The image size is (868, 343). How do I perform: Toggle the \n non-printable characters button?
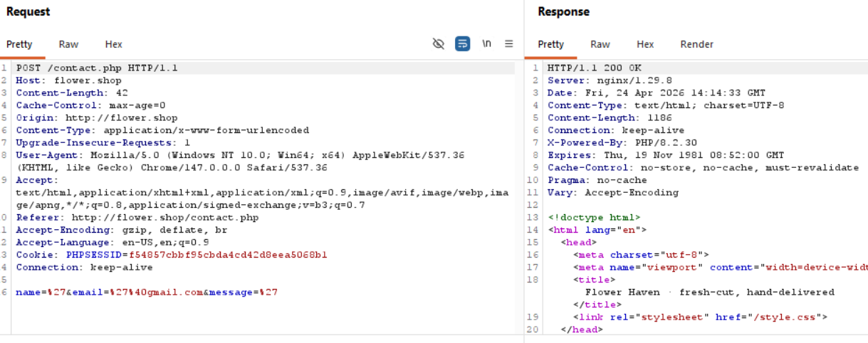click(487, 44)
